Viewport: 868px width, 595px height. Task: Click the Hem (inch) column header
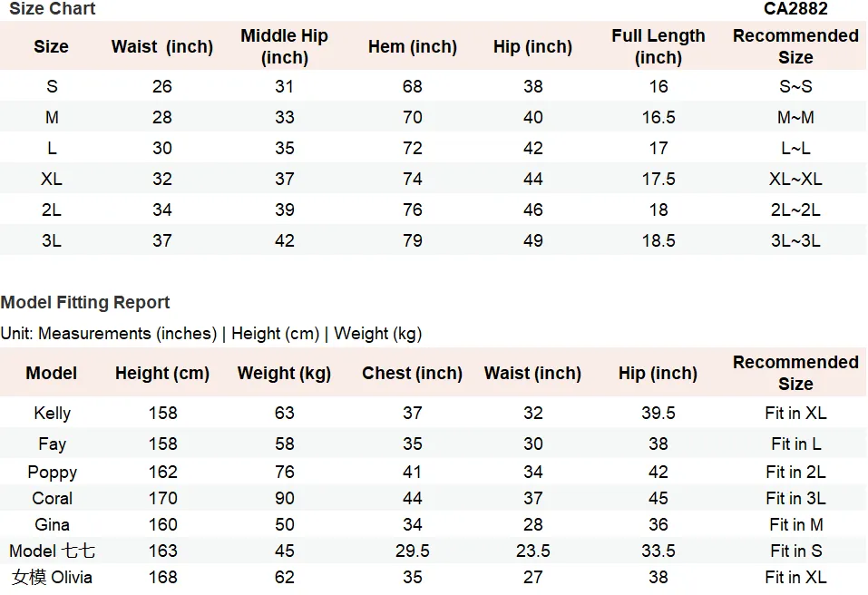click(x=413, y=46)
